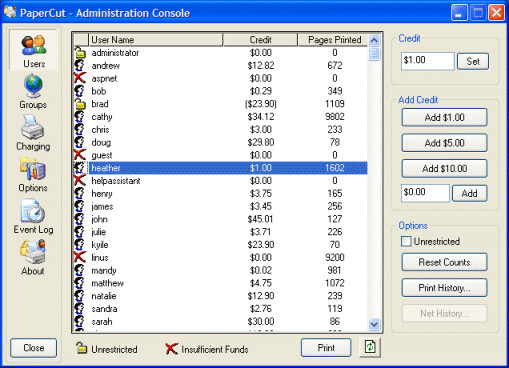Open the Charging printer icon
The width and height of the screenshot is (509, 368).
32,127
